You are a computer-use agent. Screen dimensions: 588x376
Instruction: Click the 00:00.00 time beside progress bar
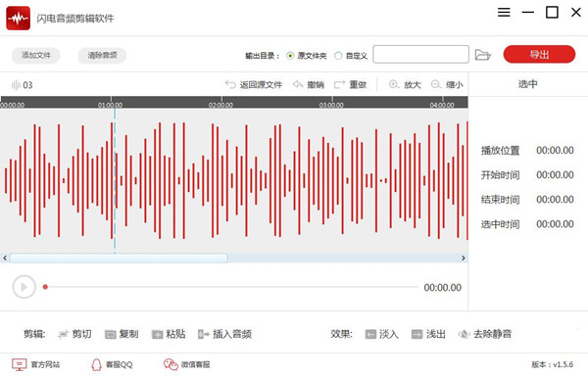[x=443, y=288]
